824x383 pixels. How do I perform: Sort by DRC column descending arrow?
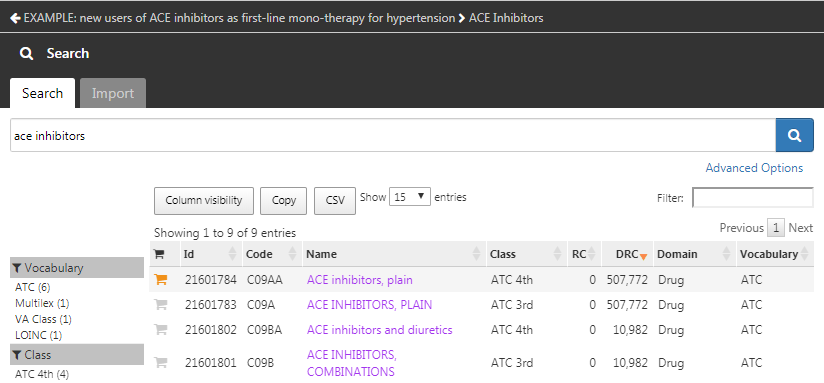click(643, 256)
